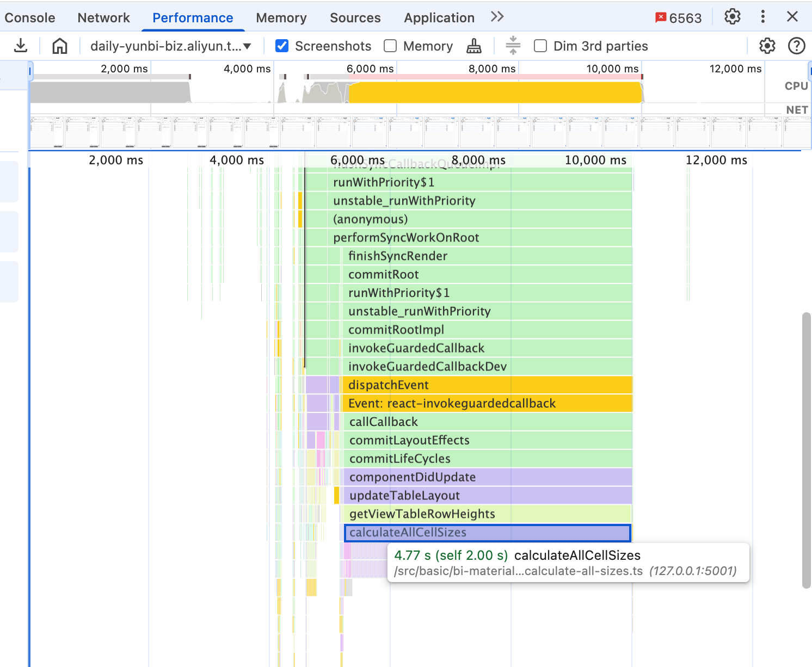This screenshot has height=667, width=812.
Task: Go to the landing page home icon
Action: coord(60,46)
